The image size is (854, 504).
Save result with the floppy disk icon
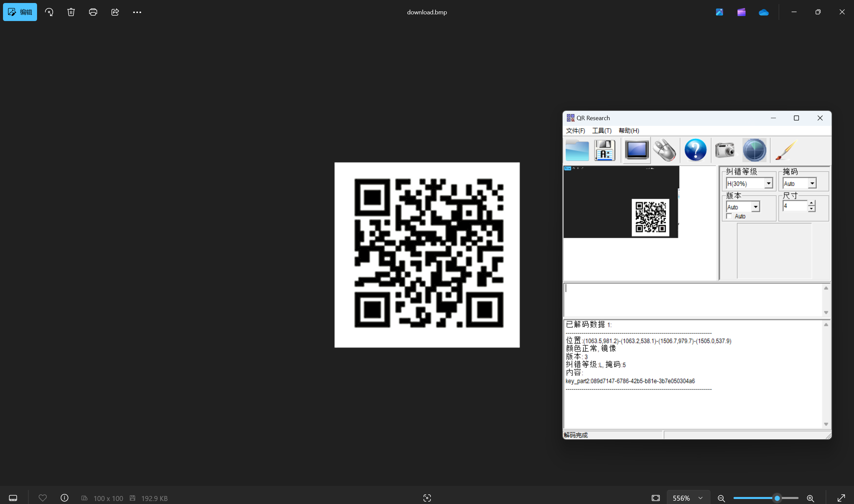(605, 150)
